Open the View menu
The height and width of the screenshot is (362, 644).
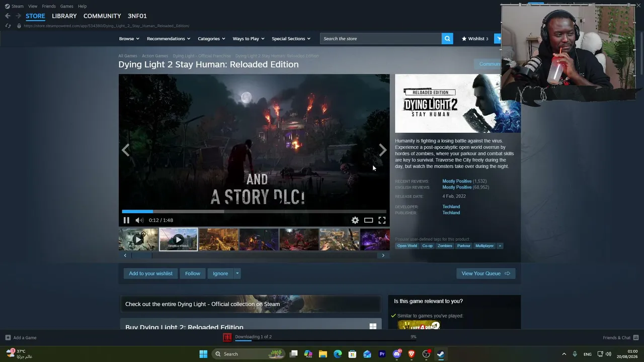click(x=33, y=6)
